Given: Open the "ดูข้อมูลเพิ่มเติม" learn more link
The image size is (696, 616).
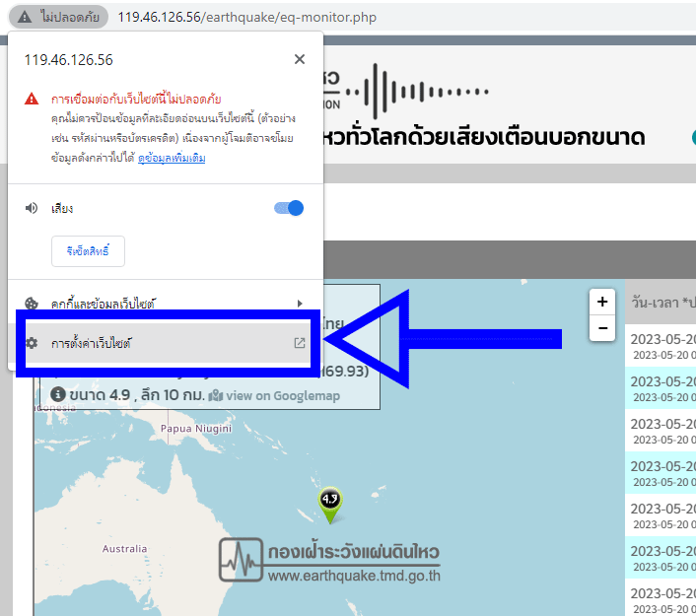Looking at the screenshot, I should pyautogui.click(x=172, y=158).
